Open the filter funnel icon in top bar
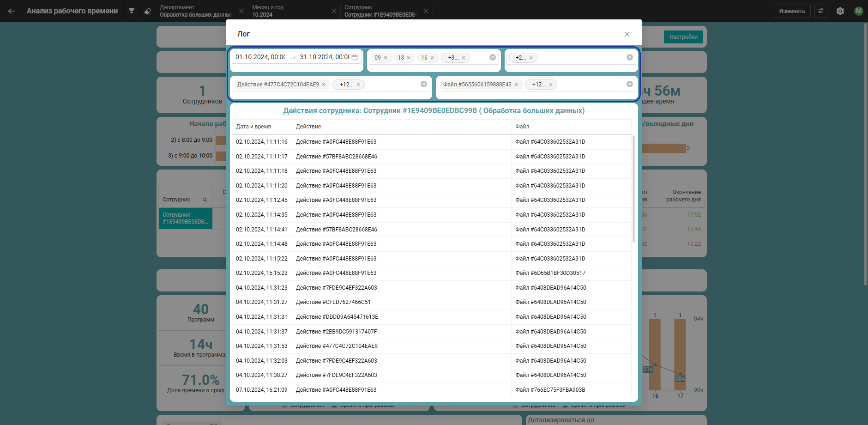Image resolution: width=868 pixels, height=425 pixels. point(132,11)
